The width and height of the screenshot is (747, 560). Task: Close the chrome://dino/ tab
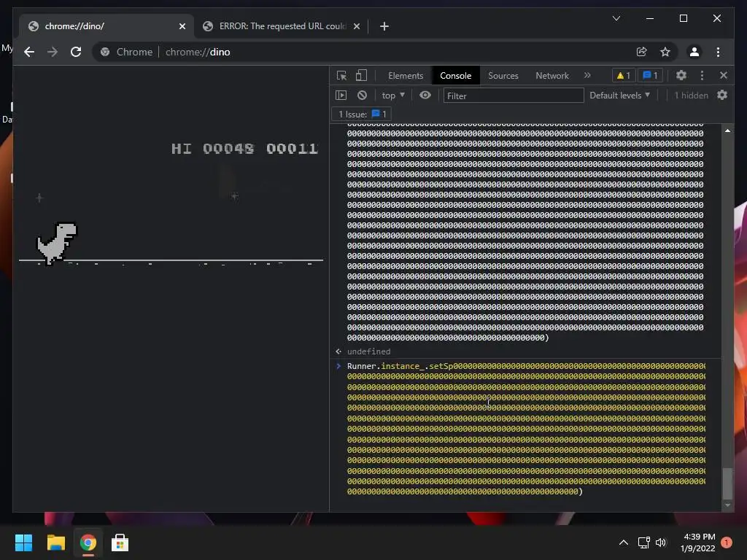click(182, 26)
